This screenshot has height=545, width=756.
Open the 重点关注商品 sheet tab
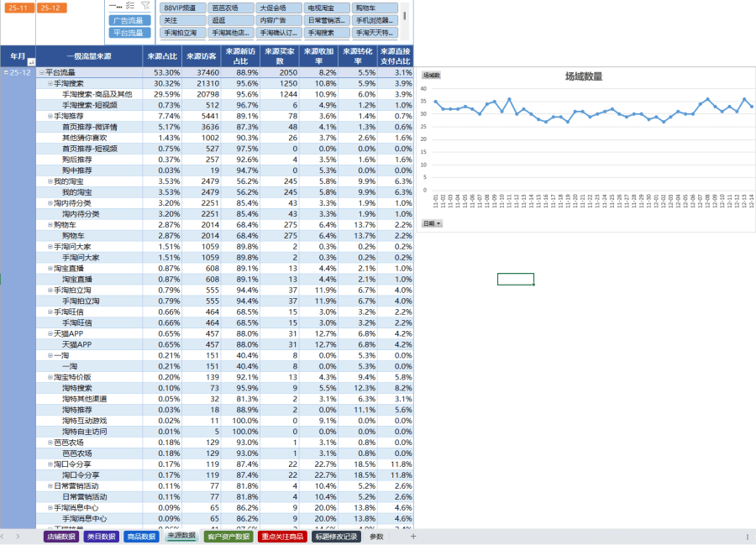(x=281, y=537)
